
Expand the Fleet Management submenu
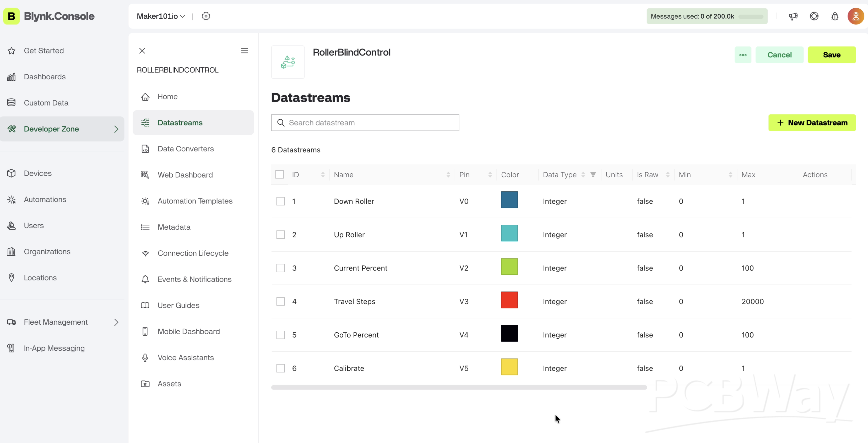(116, 322)
